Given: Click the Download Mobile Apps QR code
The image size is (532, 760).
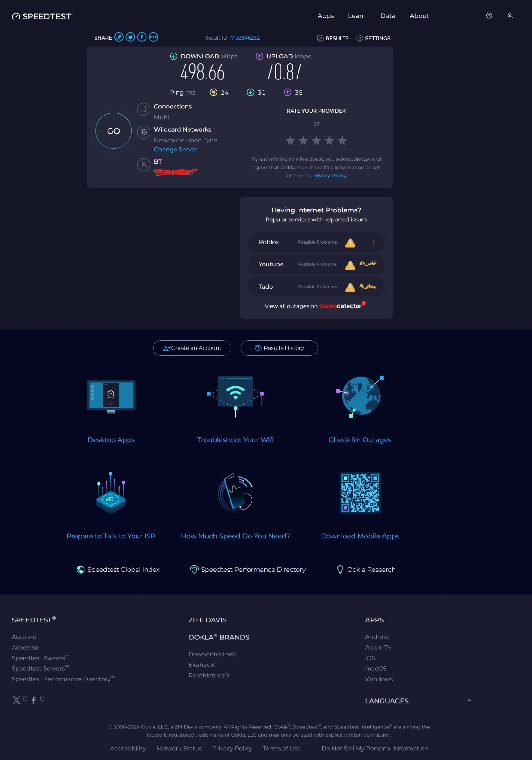Looking at the screenshot, I should click(x=360, y=493).
